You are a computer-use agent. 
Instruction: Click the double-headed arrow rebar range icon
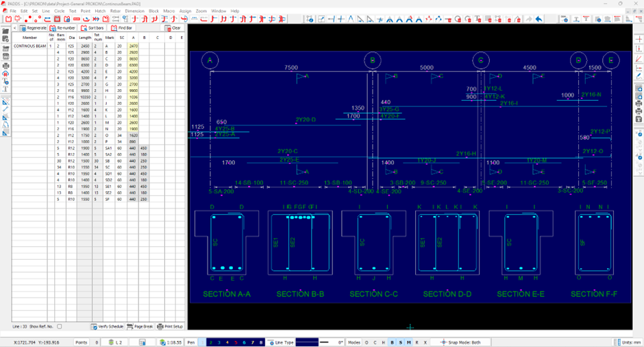pyautogui.click(x=96, y=19)
